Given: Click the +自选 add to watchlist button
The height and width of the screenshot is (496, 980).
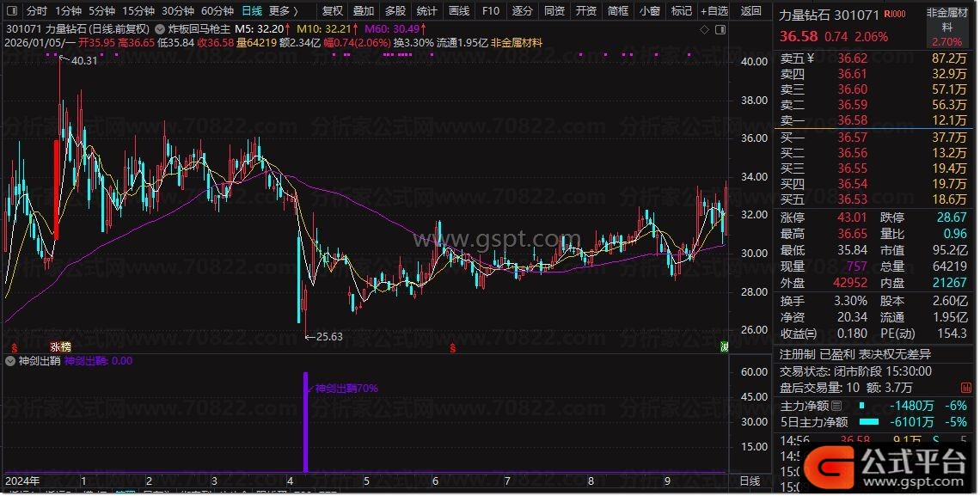Looking at the screenshot, I should click(x=713, y=11).
